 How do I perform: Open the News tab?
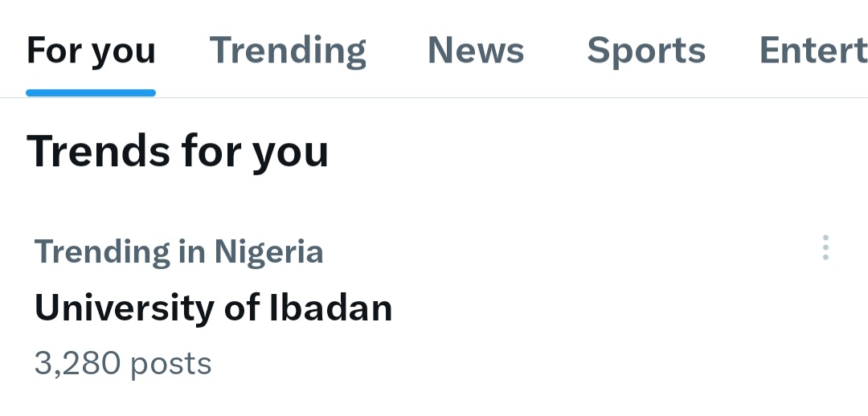pos(476,51)
